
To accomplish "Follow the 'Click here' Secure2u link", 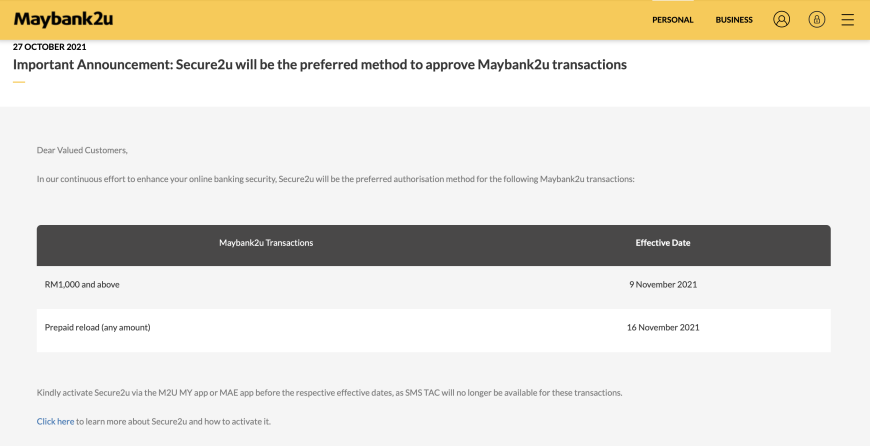I will click(55, 422).
